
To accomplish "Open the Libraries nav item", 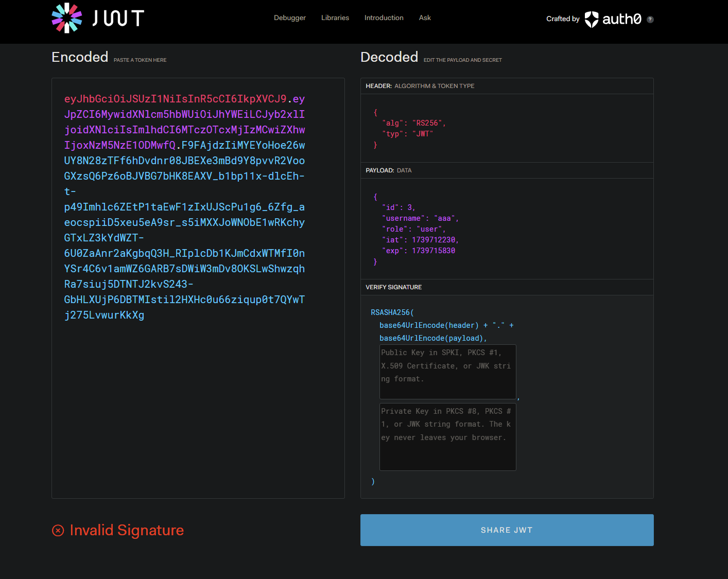I will (x=335, y=18).
